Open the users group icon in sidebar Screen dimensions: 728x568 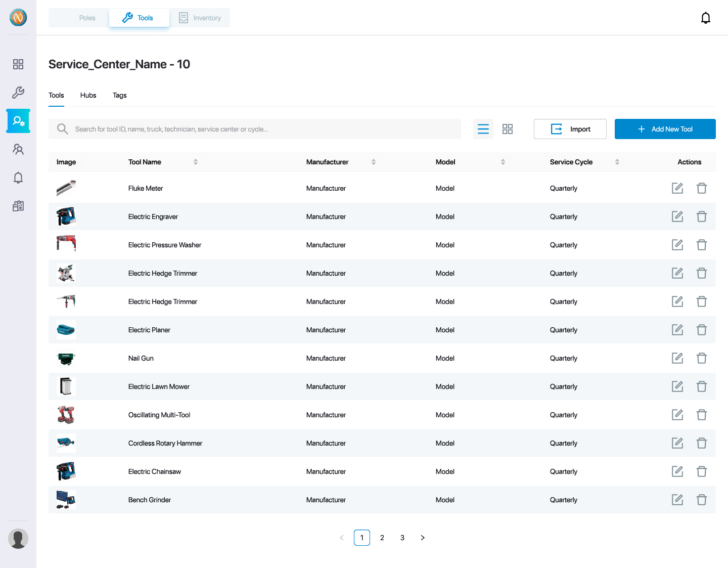pyautogui.click(x=18, y=149)
